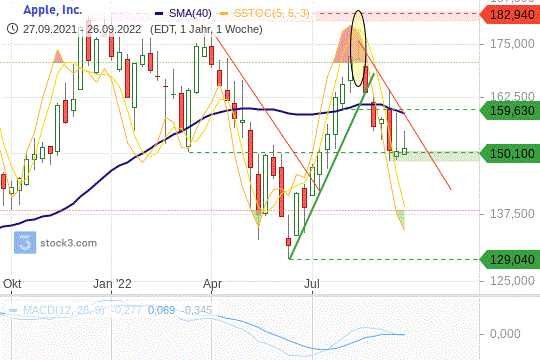Click the Apr time axis label
Screen dimensions: 540x360
212,284
